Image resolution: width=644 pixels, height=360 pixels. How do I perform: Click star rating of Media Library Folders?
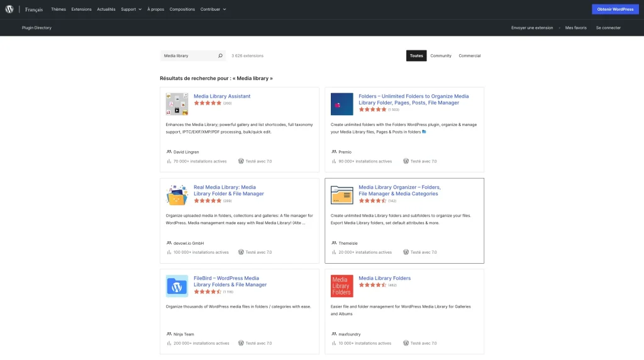(372, 285)
